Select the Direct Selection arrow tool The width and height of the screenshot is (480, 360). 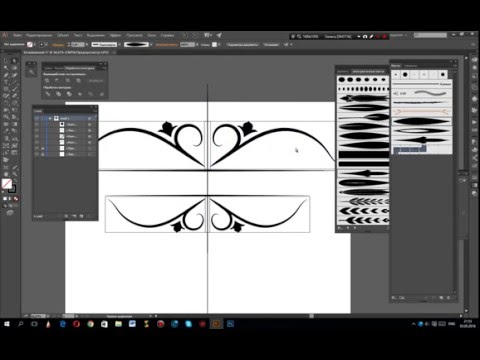tap(14, 61)
